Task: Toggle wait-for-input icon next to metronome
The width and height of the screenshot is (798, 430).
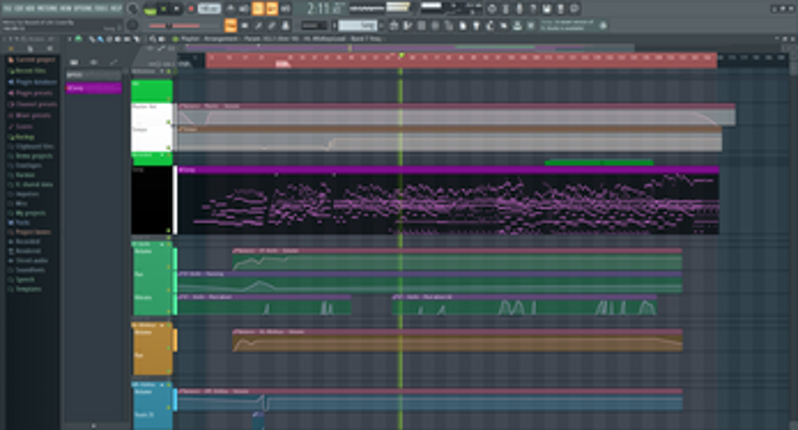Action: click(244, 9)
